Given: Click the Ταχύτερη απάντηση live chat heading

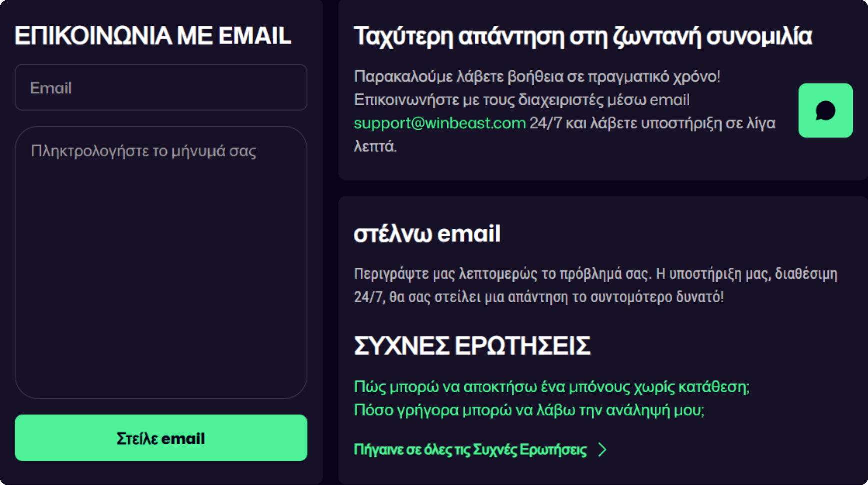Looking at the screenshot, I should (583, 36).
